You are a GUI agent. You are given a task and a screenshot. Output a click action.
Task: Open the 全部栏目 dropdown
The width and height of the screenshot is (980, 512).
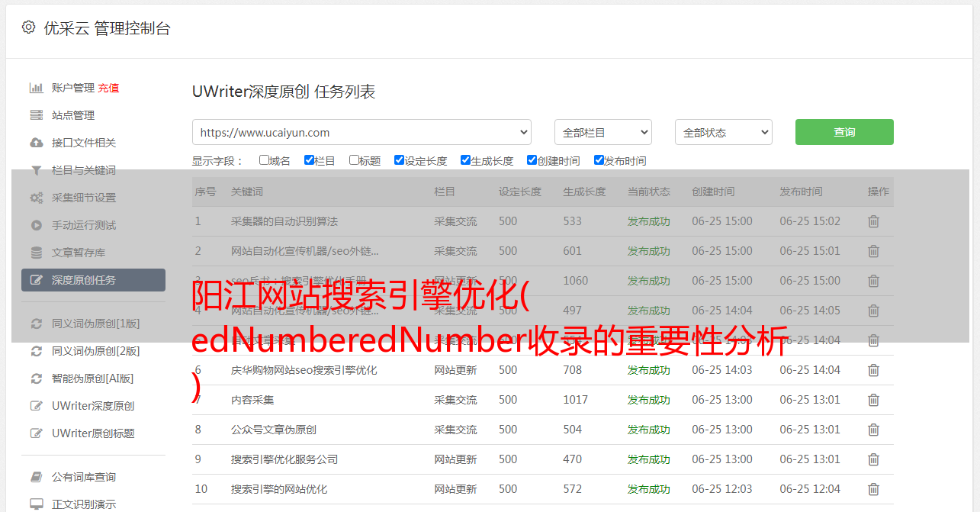pos(602,132)
